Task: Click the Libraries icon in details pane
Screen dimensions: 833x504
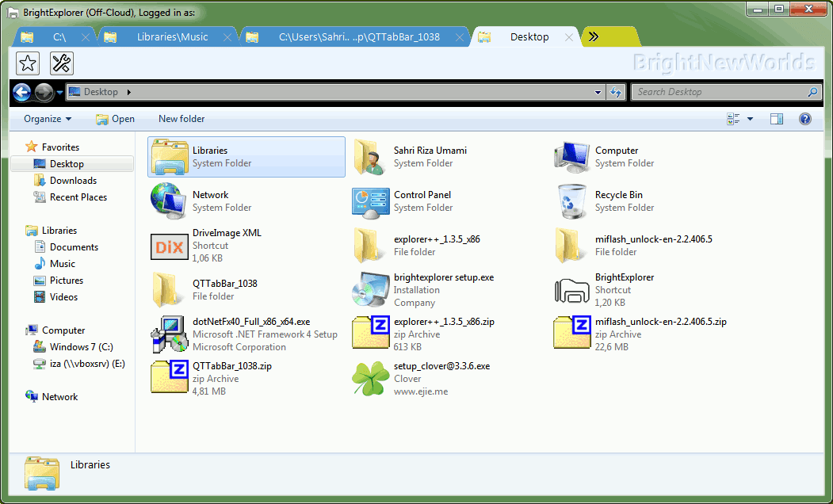Action: pyautogui.click(x=41, y=472)
